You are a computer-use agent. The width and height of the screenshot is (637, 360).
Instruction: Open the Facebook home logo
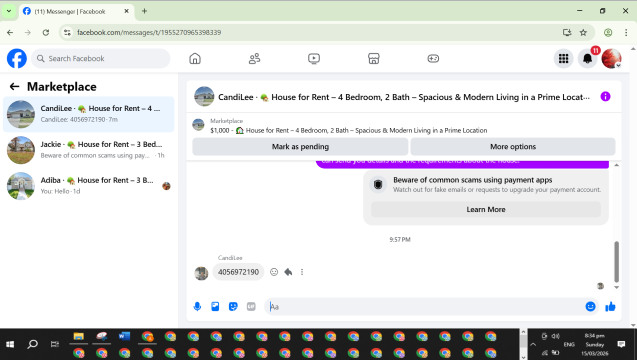tap(17, 59)
